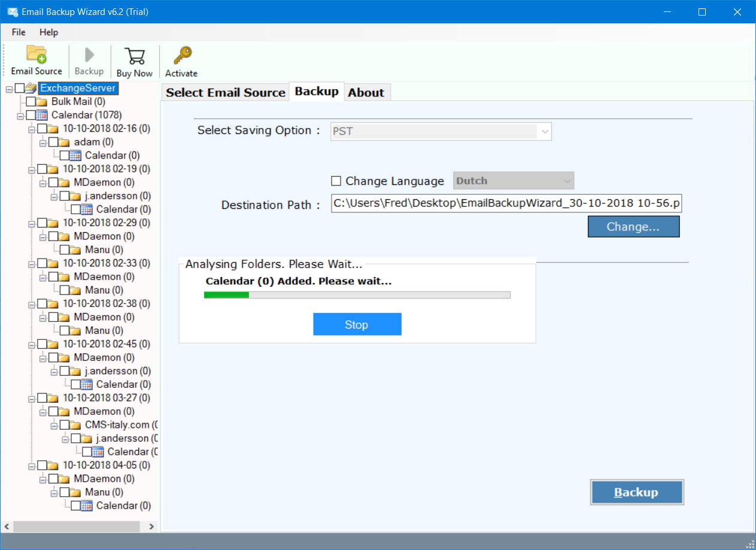
Task: Click the Destination Path field
Action: (x=507, y=203)
